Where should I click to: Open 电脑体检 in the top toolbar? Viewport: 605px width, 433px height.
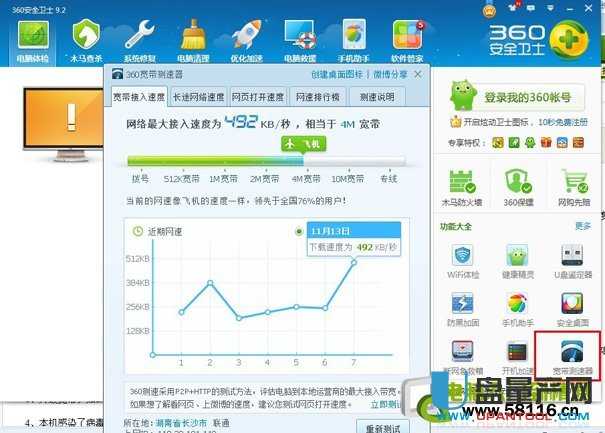(33, 42)
